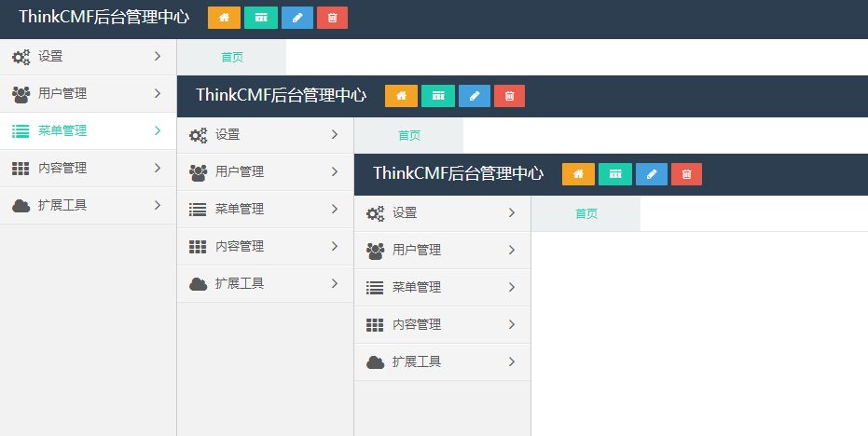Image resolution: width=868 pixels, height=436 pixels.
Task: Select the 首页 tab in the outermost frame
Action: coord(231,57)
